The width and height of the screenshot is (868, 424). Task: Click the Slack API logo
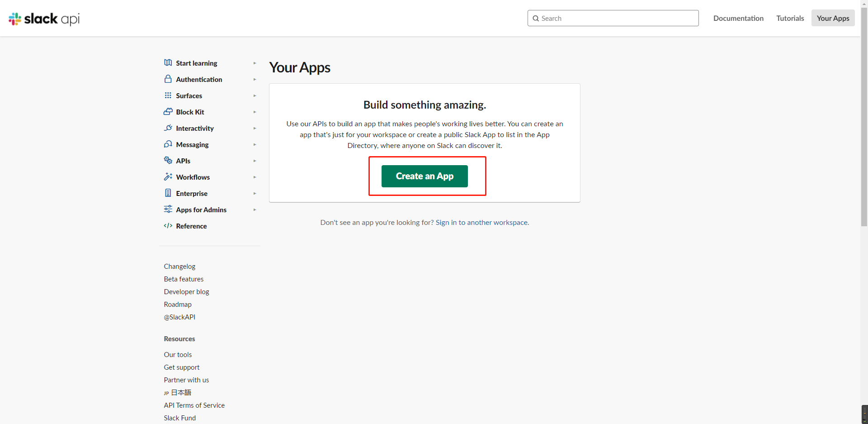[44, 19]
